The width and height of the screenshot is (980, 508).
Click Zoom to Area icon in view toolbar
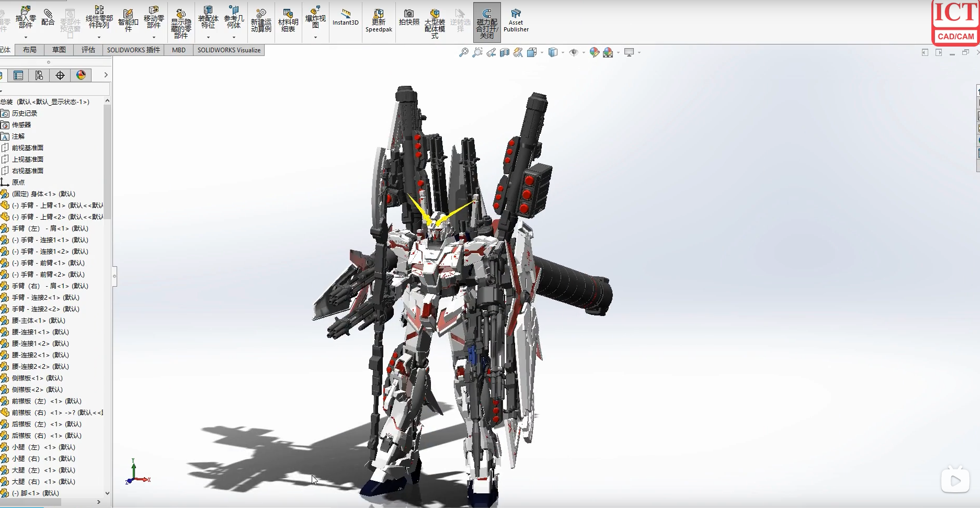tap(477, 52)
